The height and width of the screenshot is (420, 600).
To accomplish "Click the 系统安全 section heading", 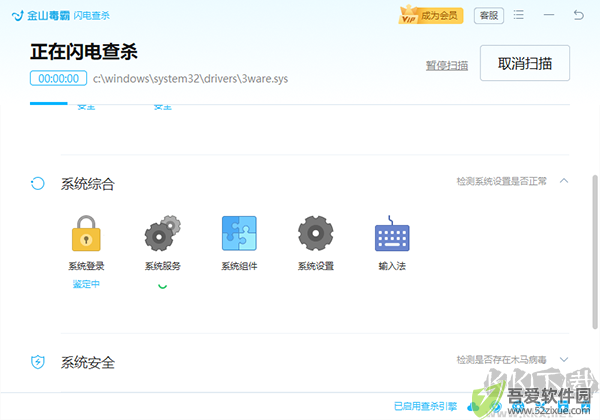I will click(x=88, y=362).
